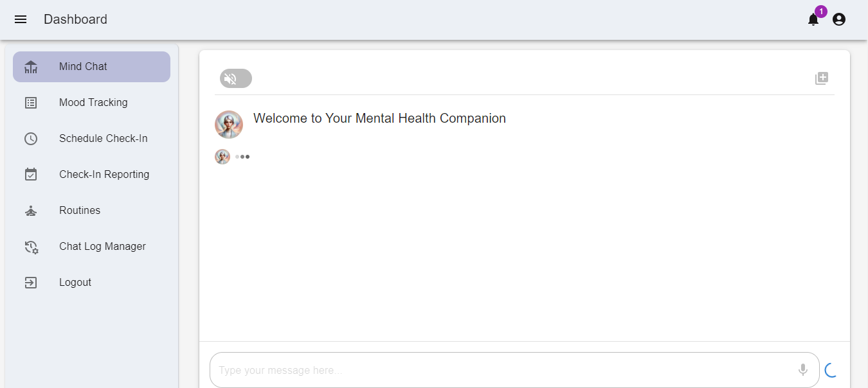
Task: Click the Mood Tracking grid icon
Action: tap(31, 102)
